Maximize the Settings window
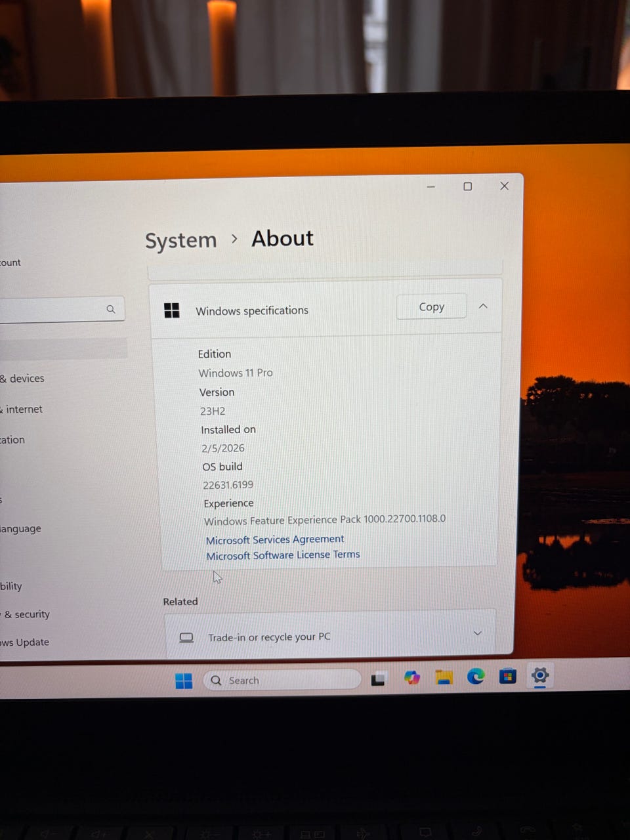The width and height of the screenshot is (630, 840). coord(468,186)
